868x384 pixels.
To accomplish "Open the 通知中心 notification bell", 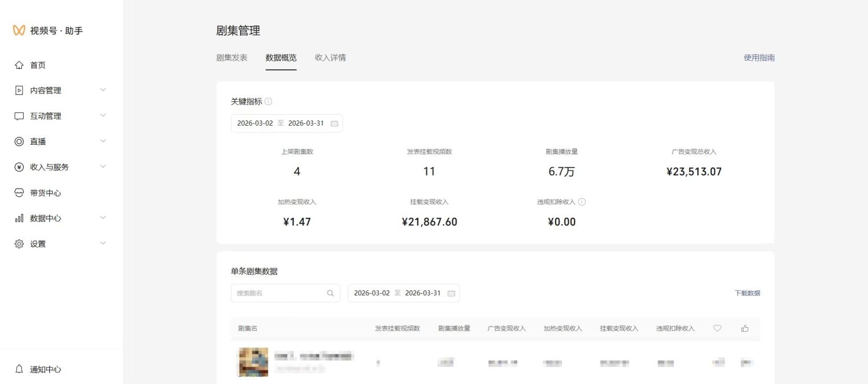I will 20,369.
